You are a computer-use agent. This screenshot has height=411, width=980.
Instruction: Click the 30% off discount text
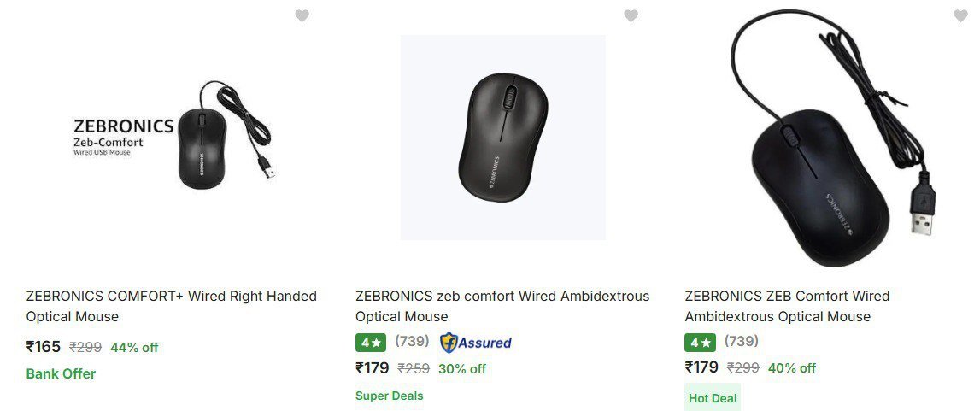(461, 369)
